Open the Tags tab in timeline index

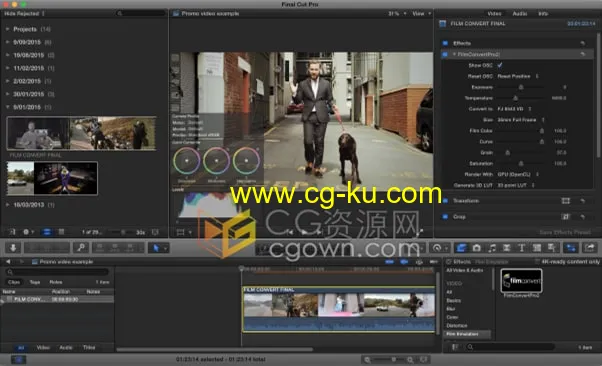[x=35, y=282]
